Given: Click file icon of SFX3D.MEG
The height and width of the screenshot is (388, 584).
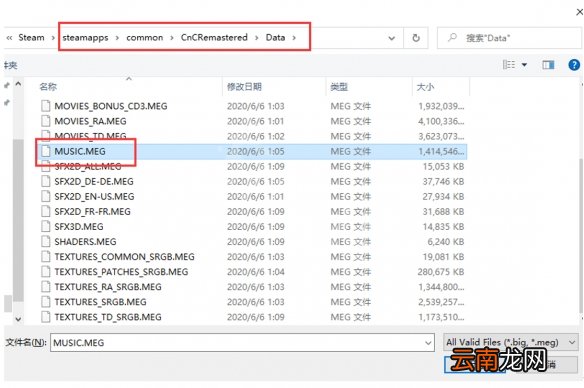Looking at the screenshot, I should click(x=45, y=227).
